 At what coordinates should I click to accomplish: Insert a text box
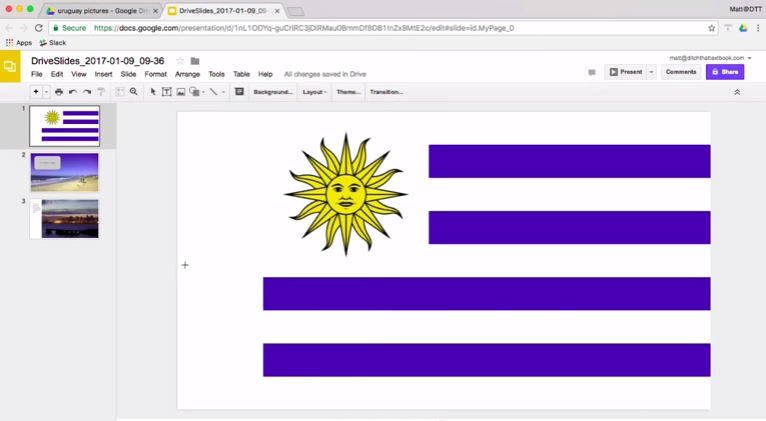pos(167,92)
